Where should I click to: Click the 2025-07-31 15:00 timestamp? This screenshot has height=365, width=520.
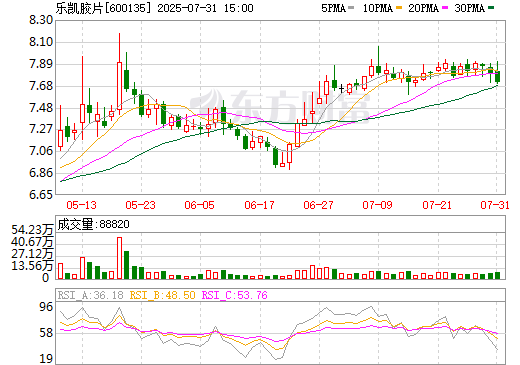205,8
